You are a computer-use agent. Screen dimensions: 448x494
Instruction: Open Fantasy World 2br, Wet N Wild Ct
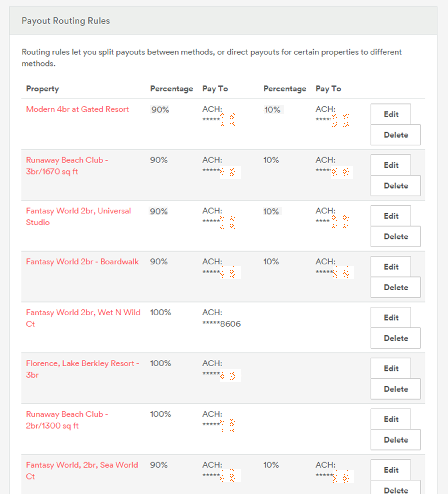tap(83, 318)
